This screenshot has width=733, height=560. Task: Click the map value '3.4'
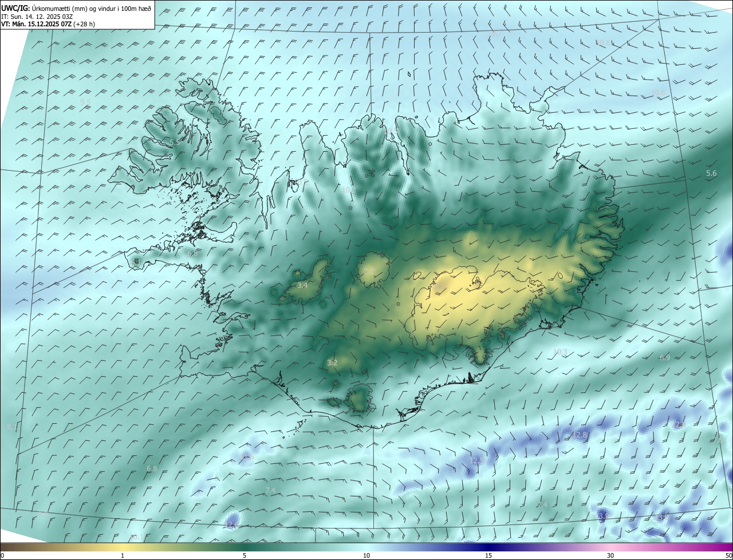tap(302, 285)
